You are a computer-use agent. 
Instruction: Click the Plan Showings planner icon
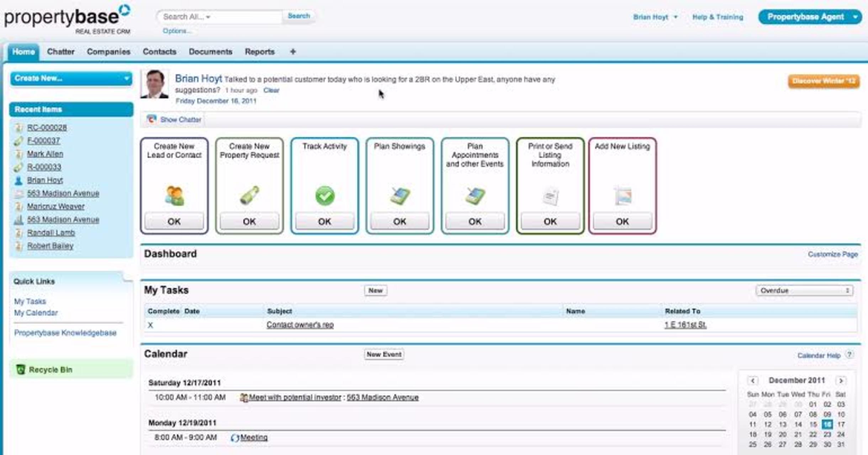[x=400, y=196]
